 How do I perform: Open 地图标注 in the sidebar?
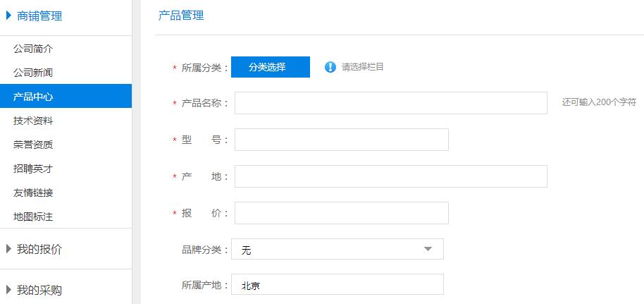[x=33, y=217]
